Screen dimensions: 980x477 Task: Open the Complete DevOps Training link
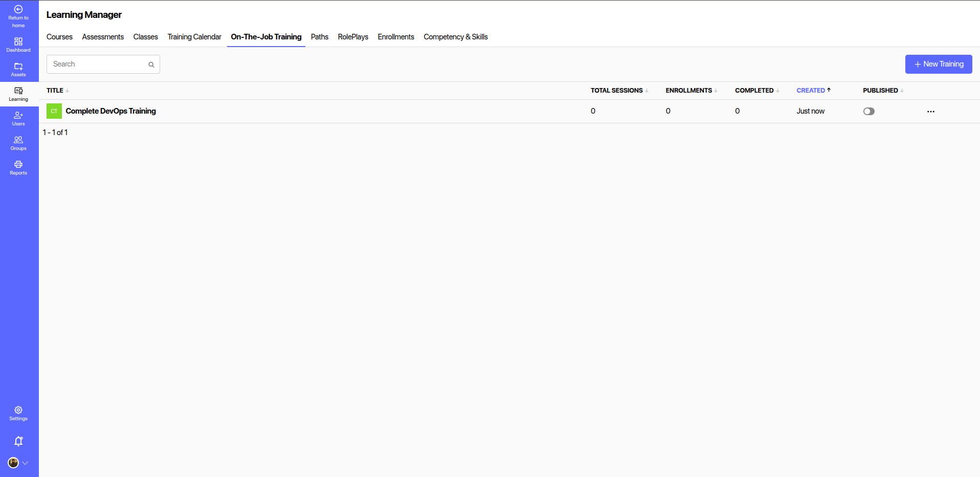[110, 111]
